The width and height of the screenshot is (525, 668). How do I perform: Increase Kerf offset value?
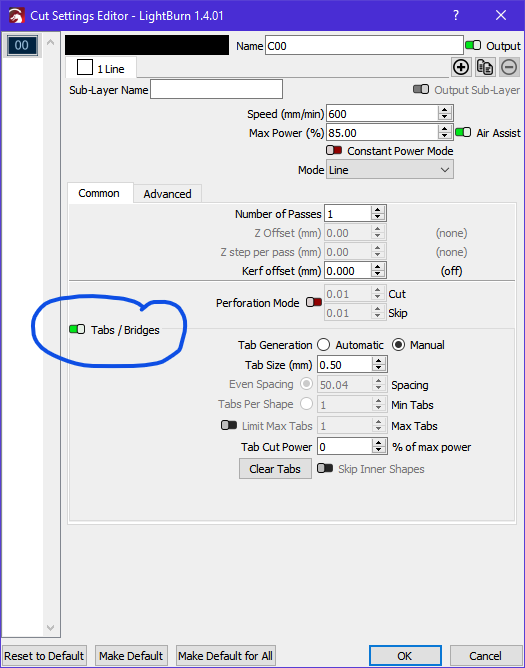378,267
